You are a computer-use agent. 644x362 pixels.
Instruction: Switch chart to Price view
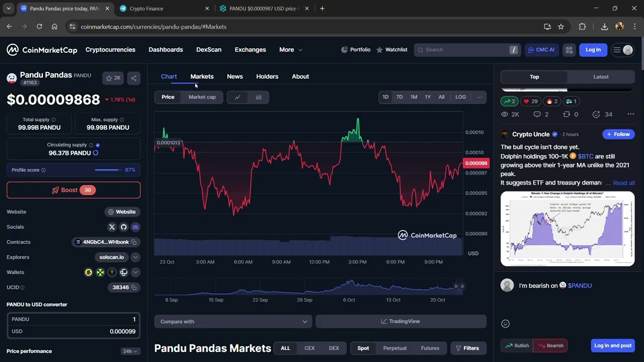point(168,97)
